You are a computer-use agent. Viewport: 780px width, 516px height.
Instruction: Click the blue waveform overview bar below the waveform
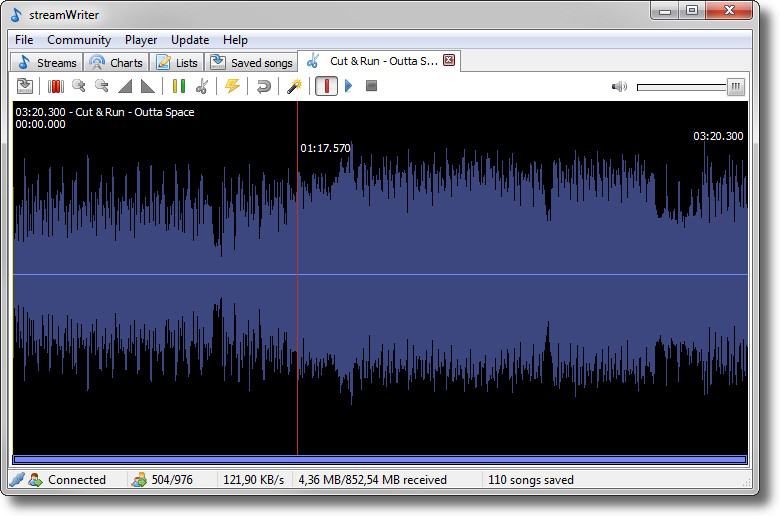pos(381,460)
